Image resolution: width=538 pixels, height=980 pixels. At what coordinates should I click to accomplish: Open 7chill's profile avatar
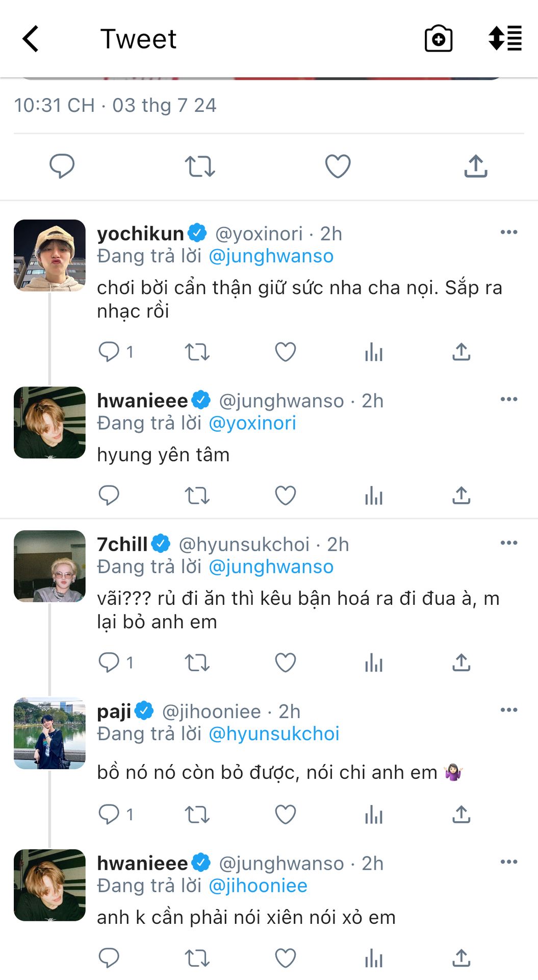[x=49, y=566]
